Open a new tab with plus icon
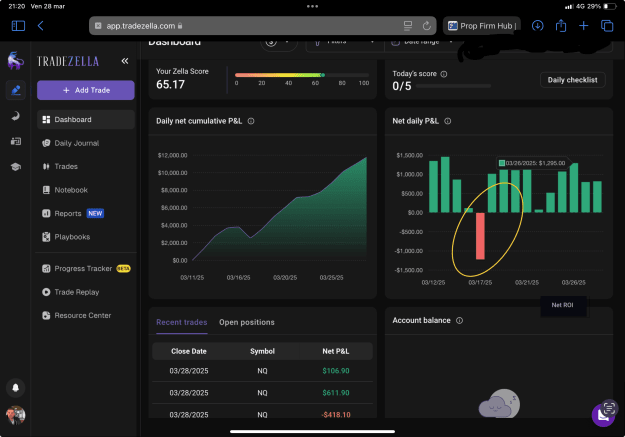625x437 pixels. pyautogui.click(x=584, y=26)
